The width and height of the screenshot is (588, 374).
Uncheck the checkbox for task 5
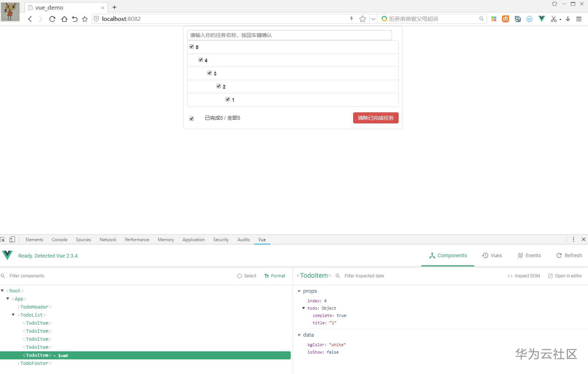click(x=192, y=46)
